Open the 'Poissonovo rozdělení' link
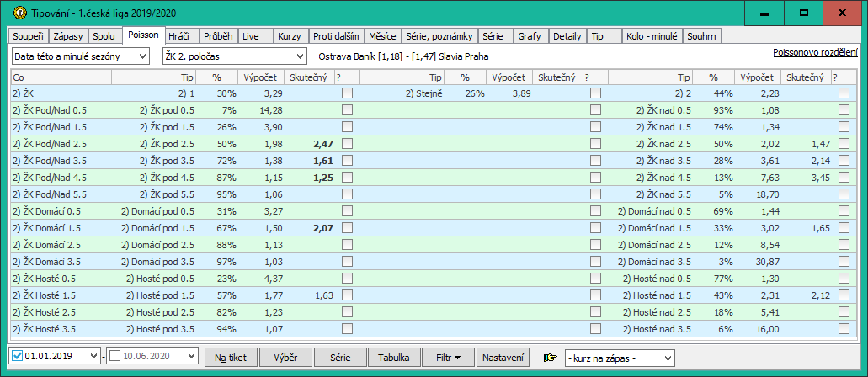868x377 pixels. (815, 52)
